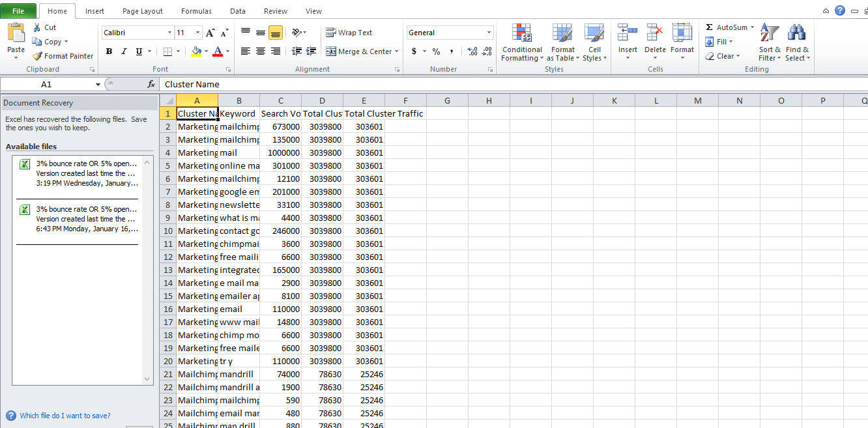The height and width of the screenshot is (428, 868).
Task: Click the Orientation text-rotation icon
Action: 297,33
